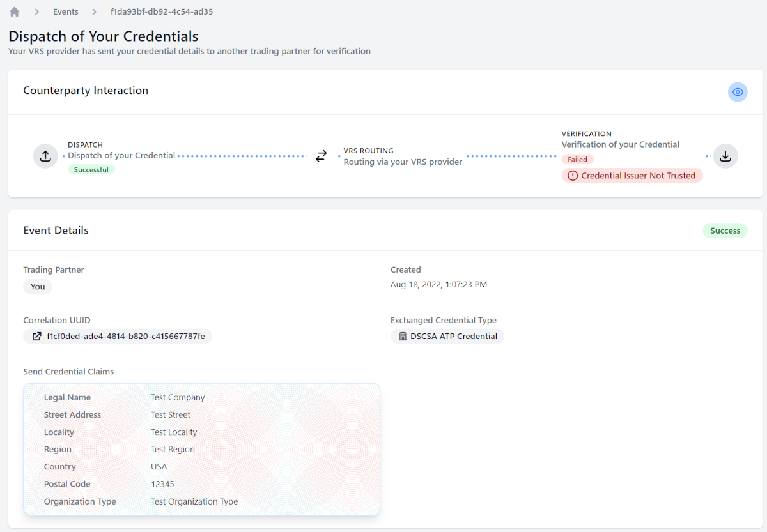Screen dimensions: 767x532
Task: Click the You trading partner chip
Action: click(38, 287)
